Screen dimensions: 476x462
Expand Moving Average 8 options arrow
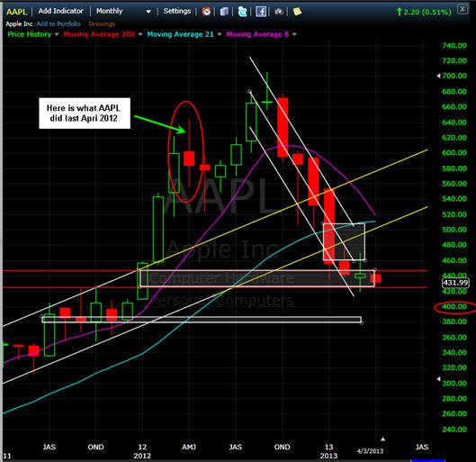pos(294,34)
